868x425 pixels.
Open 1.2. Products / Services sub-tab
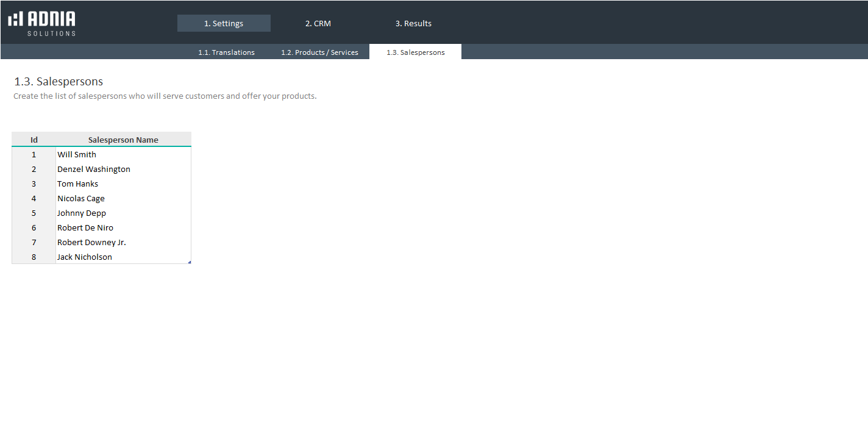pos(319,52)
